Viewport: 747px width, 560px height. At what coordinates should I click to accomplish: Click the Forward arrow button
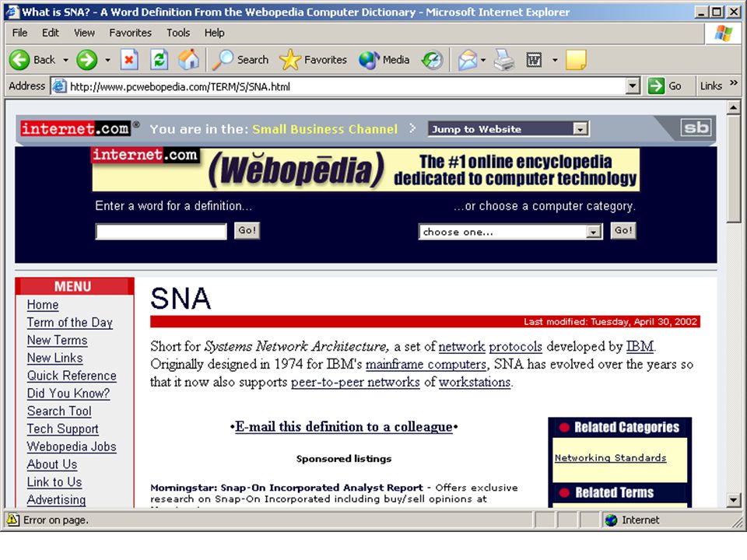[87, 60]
